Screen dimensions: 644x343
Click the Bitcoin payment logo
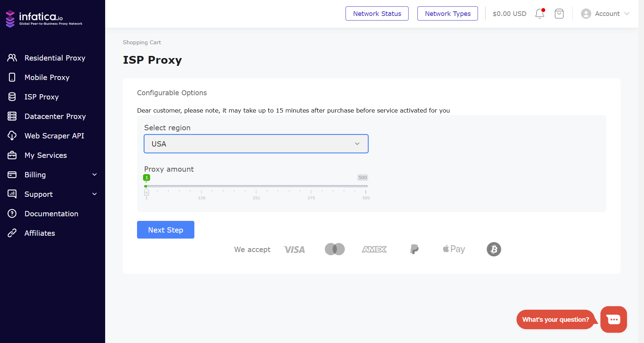[494, 249]
